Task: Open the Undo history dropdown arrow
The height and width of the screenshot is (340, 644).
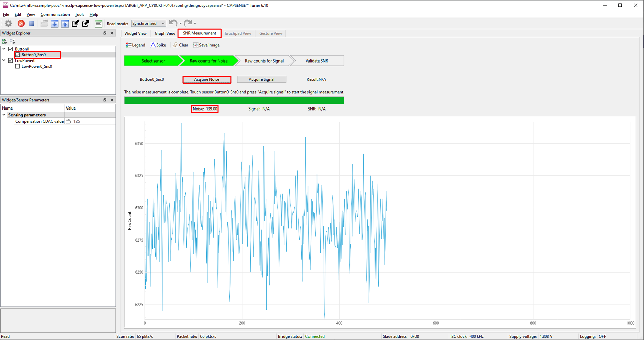Action: click(x=181, y=23)
